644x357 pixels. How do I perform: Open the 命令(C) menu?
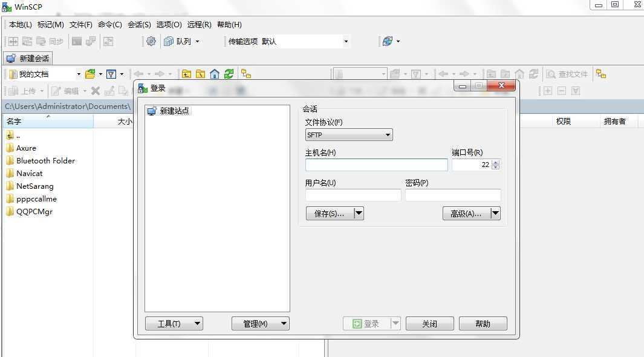[x=109, y=25]
